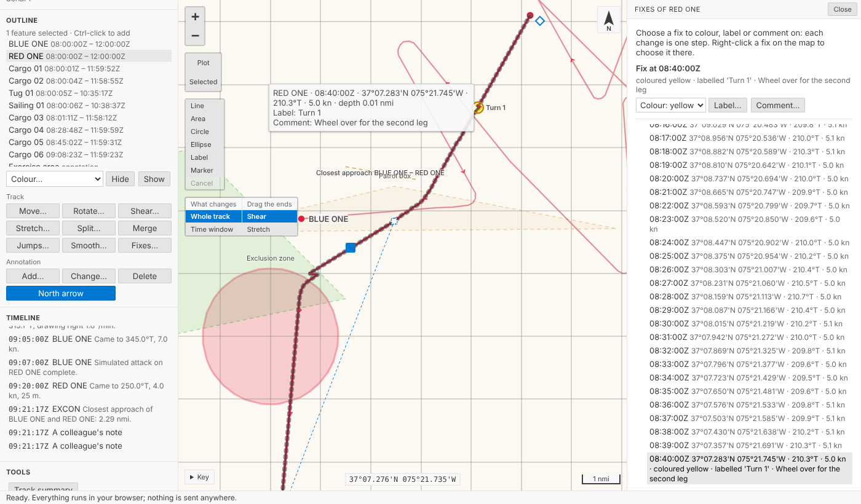
Task: Click the Smooth... track button
Action: tap(89, 245)
